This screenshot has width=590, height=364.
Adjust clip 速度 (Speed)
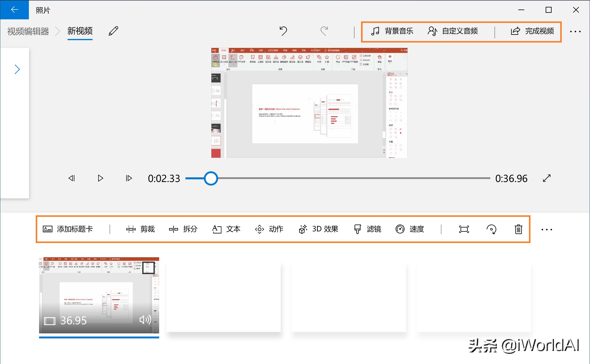tap(410, 229)
